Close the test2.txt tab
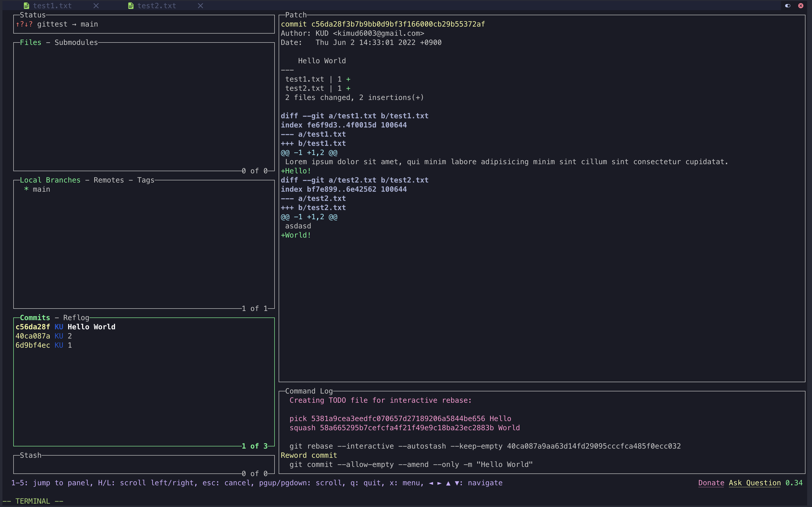812x507 pixels. (x=200, y=6)
